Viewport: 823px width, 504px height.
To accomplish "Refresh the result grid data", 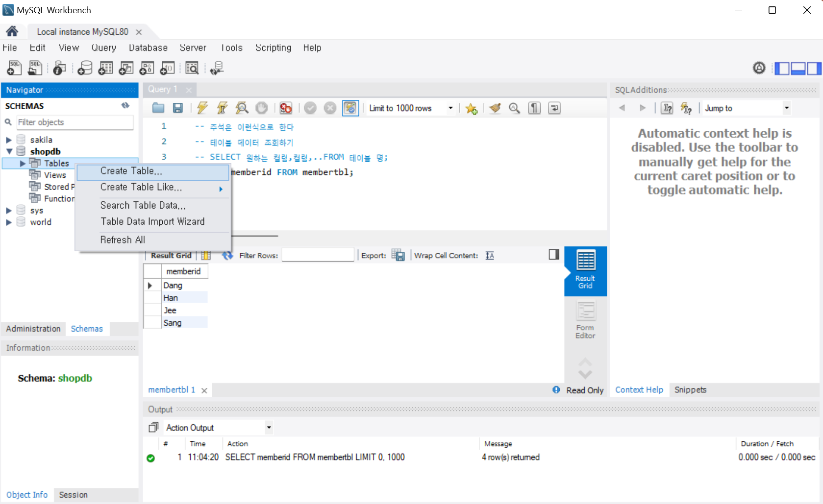I will (x=227, y=255).
